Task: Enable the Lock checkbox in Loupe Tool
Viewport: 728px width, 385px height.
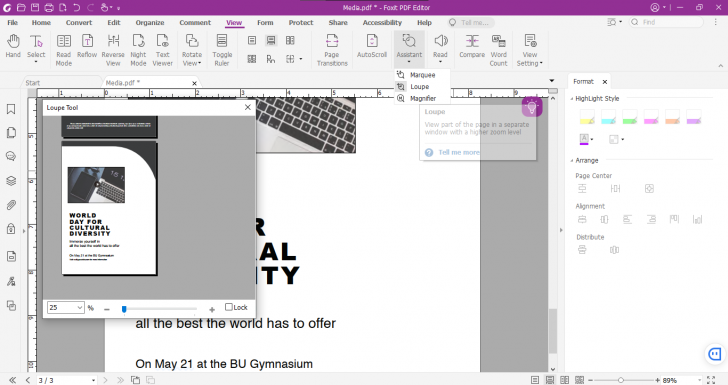Action: [x=228, y=307]
